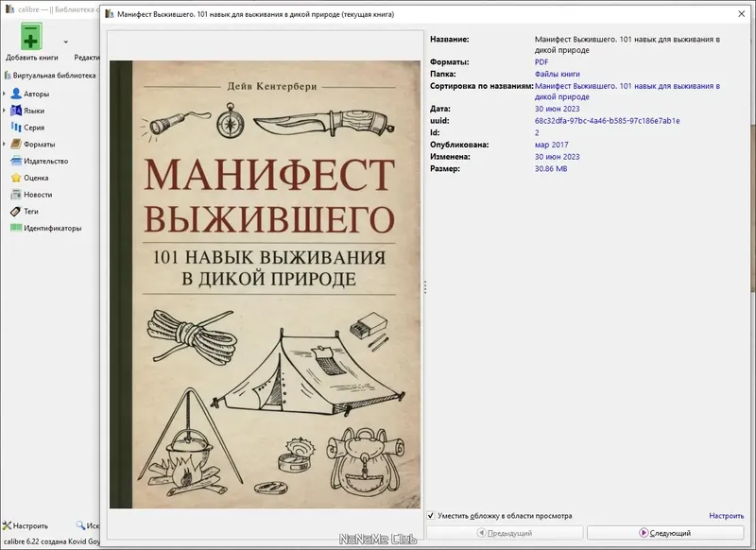756x550 pixels.
Task: Click the Tags icon in the sidebar
Action: click(x=16, y=211)
